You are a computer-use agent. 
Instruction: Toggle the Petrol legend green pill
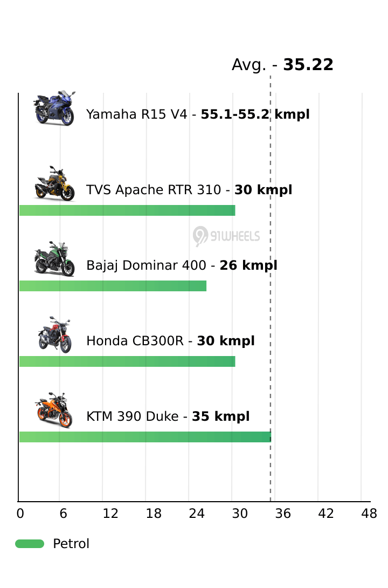point(30,544)
